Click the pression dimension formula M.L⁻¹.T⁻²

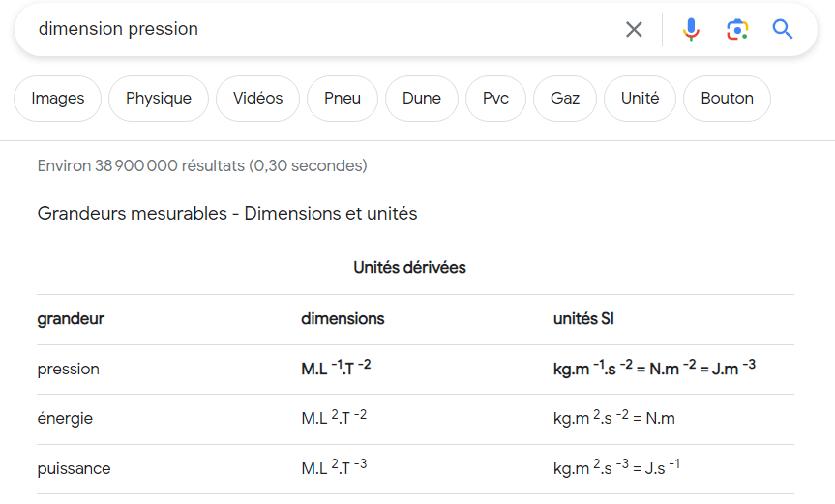pos(335,369)
